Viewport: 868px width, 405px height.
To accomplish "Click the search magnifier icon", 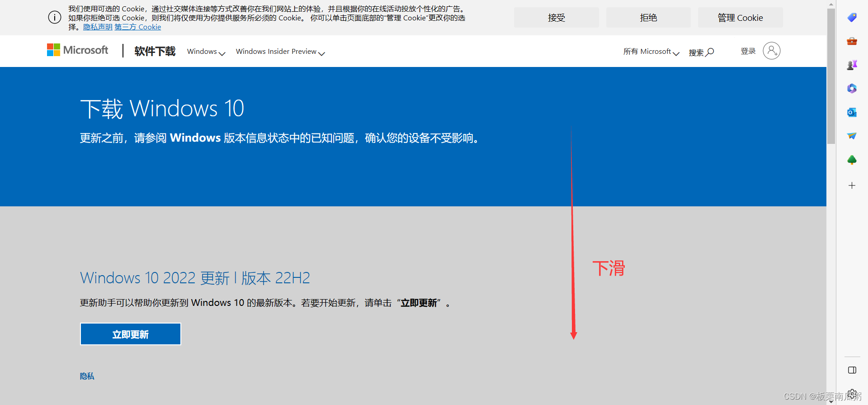I will pos(710,52).
